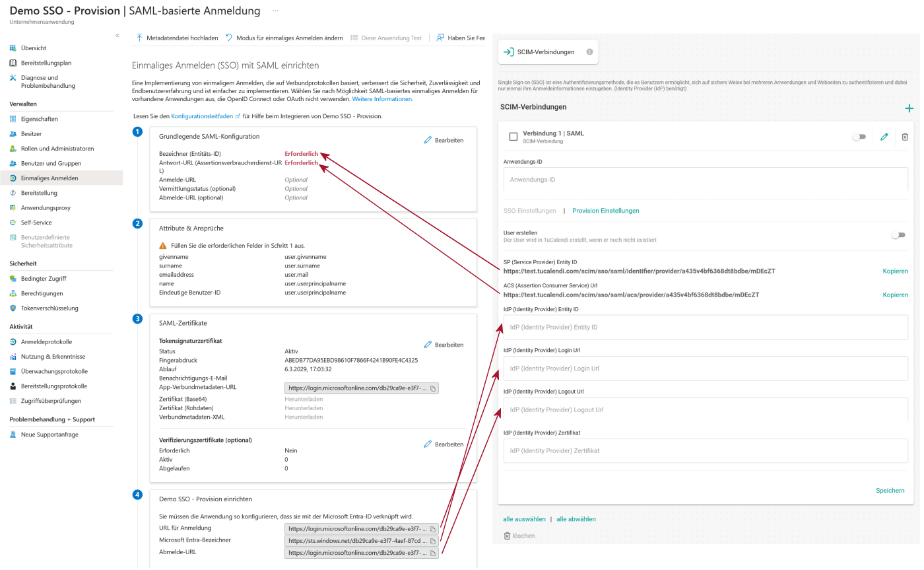Click the App-Verbundmetadaten-URL field
Viewport: 924px width, 570px height.
pyautogui.click(x=361, y=388)
